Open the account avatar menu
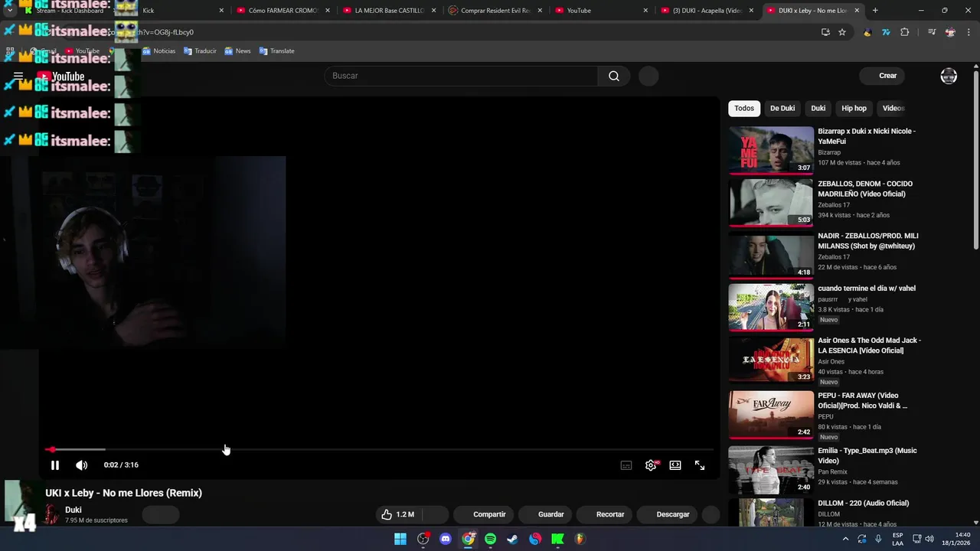 (949, 76)
